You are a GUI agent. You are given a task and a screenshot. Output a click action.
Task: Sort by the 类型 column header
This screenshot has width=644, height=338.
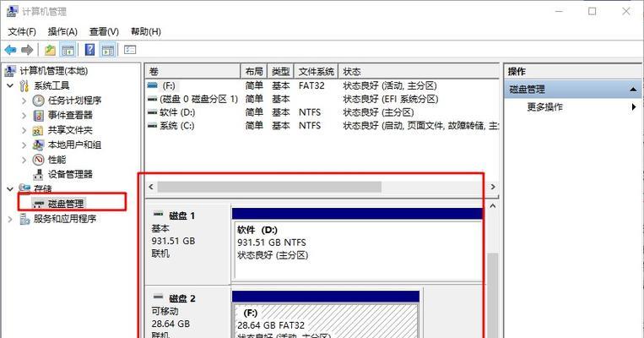point(280,72)
